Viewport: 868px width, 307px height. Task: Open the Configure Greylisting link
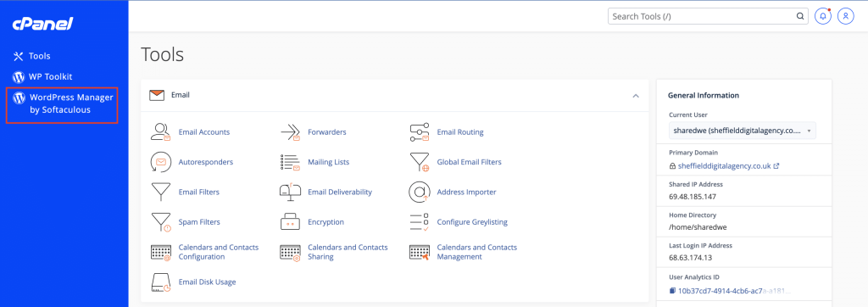[472, 222]
